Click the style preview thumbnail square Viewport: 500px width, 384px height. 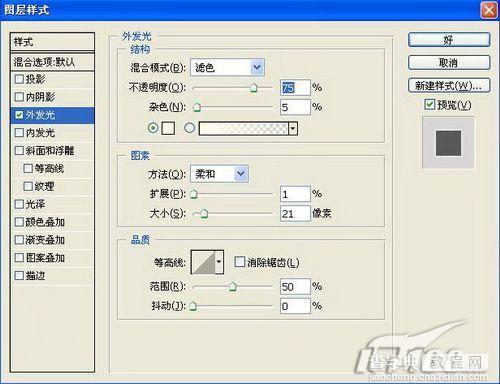click(448, 143)
